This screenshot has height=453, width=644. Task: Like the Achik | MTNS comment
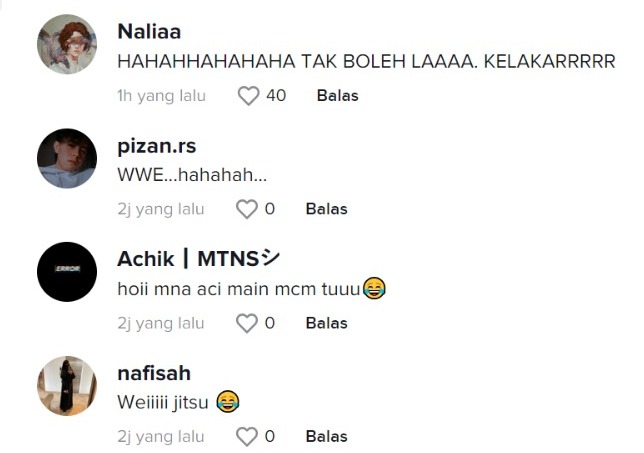pos(246,323)
